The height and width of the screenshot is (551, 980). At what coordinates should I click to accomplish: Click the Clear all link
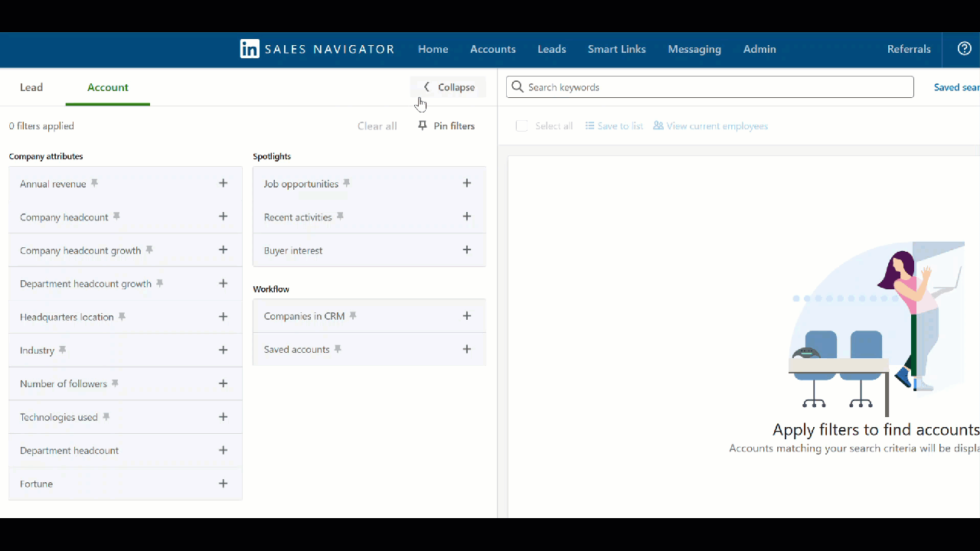click(377, 126)
